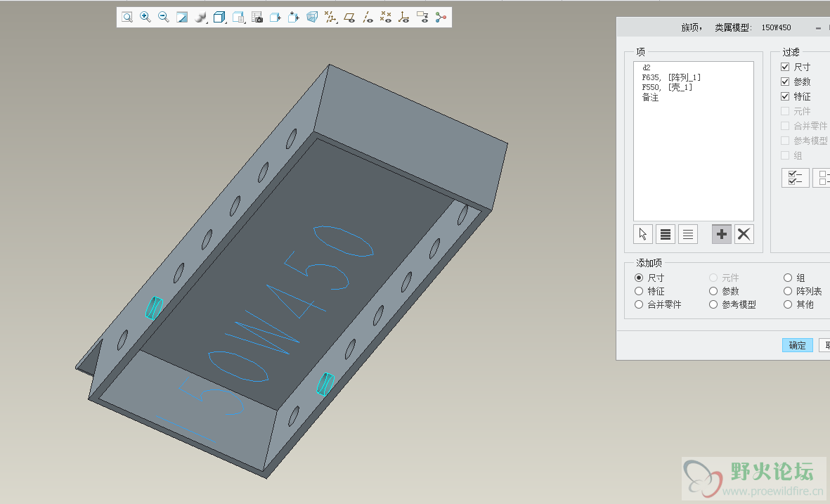
Task: Click the highlighted hole on left flange
Action: pos(154,308)
